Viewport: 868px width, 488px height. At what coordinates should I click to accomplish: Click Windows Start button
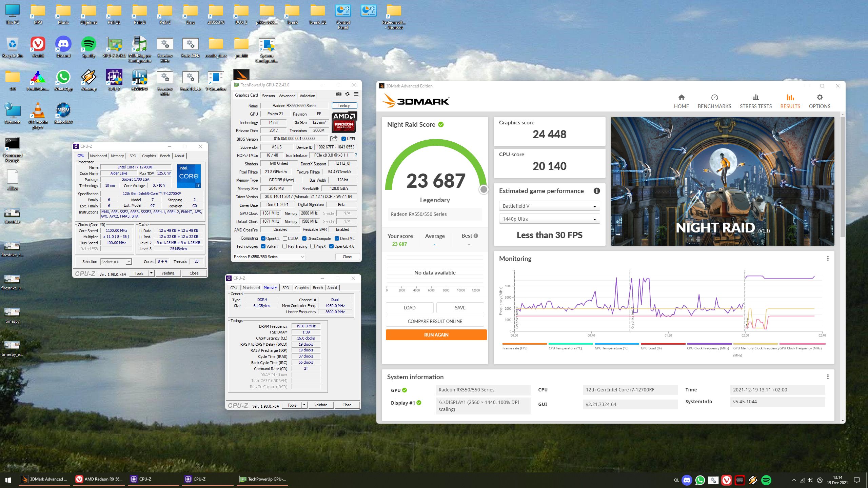click(x=8, y=480)
